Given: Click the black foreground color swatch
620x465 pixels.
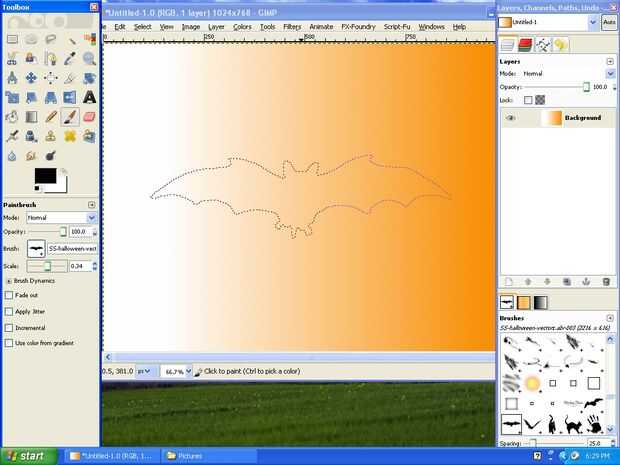Looking at the screenshot, I should (x=45, y=176).
